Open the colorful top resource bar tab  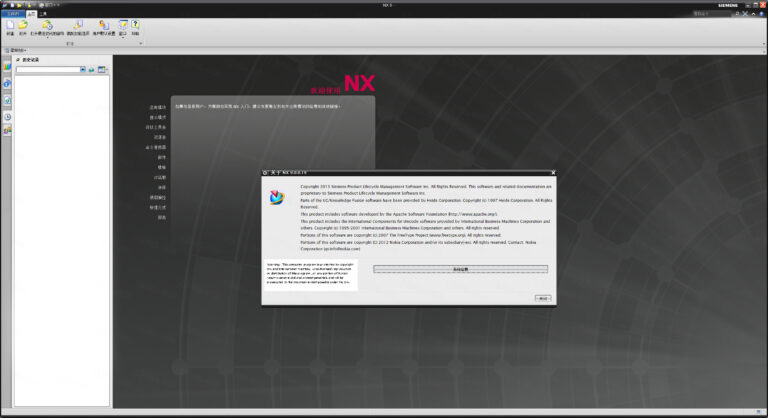(x=7, y=67)
